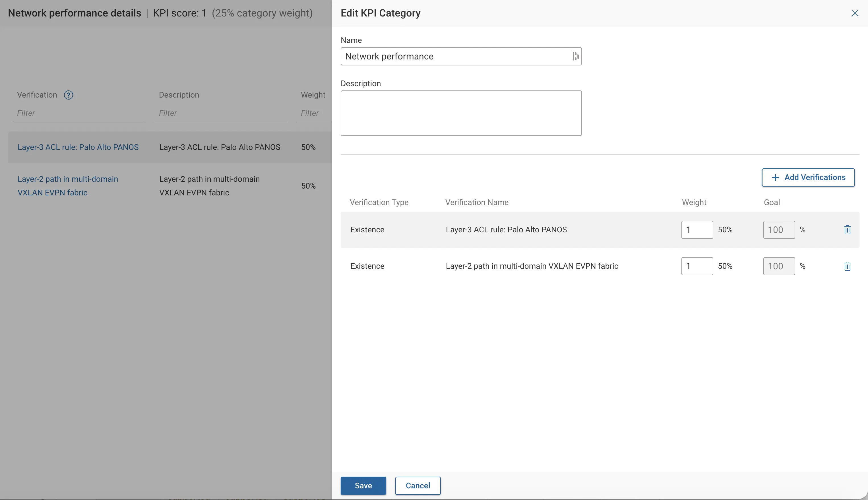Click the icon inside the Name field
This screenshot has width=868, height=500.
tap(575, 56)
